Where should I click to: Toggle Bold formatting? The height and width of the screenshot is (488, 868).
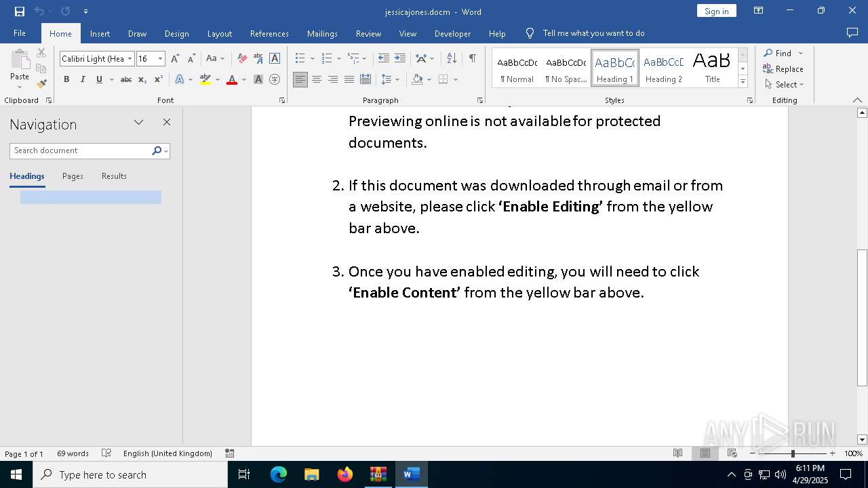(66, 79)
